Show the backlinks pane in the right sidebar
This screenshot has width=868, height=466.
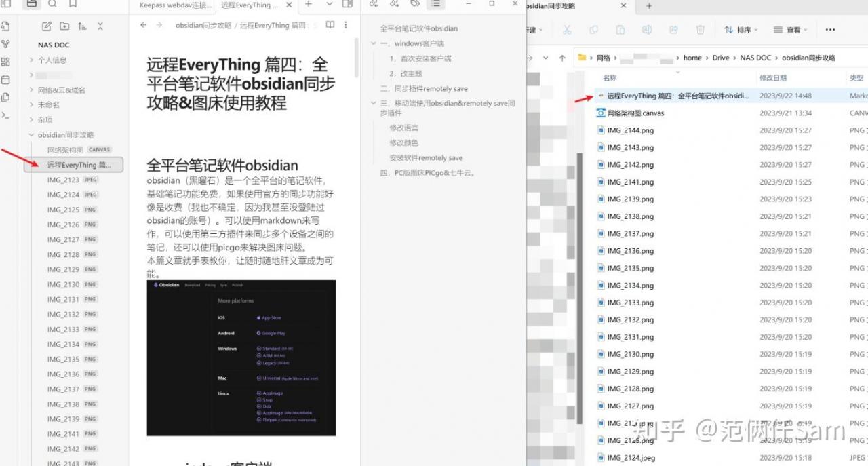[374, 4]
